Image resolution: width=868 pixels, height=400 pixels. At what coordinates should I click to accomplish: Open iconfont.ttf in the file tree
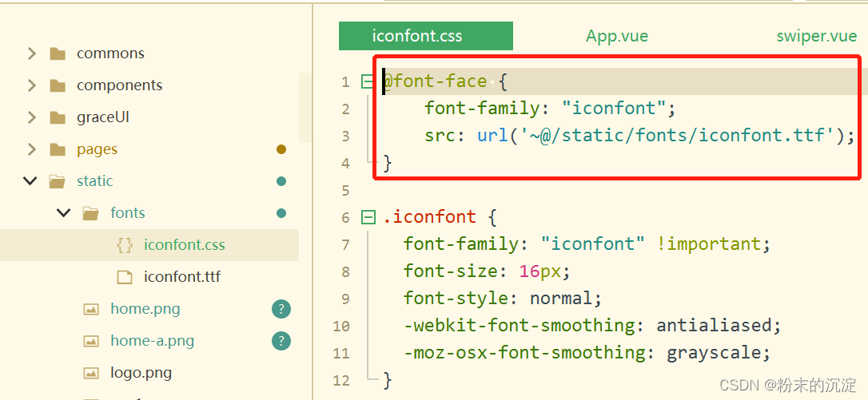[x=182, y=276]
